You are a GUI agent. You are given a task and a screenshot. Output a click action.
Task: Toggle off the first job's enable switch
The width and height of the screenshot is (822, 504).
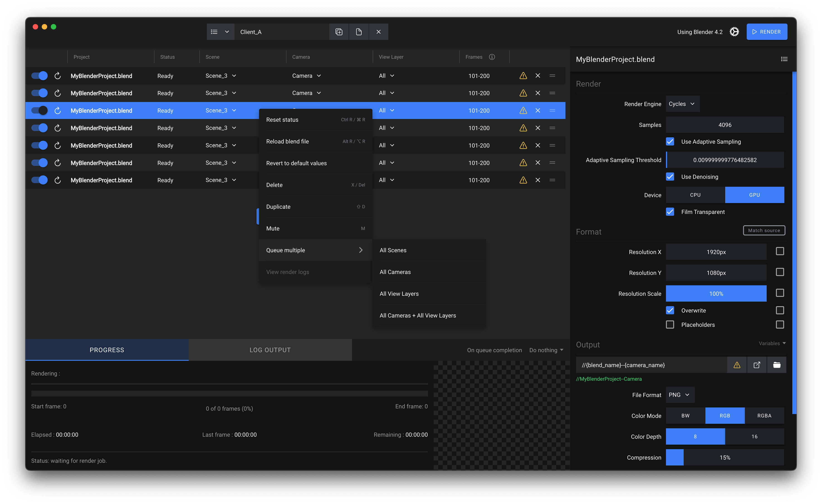point(39,76)
